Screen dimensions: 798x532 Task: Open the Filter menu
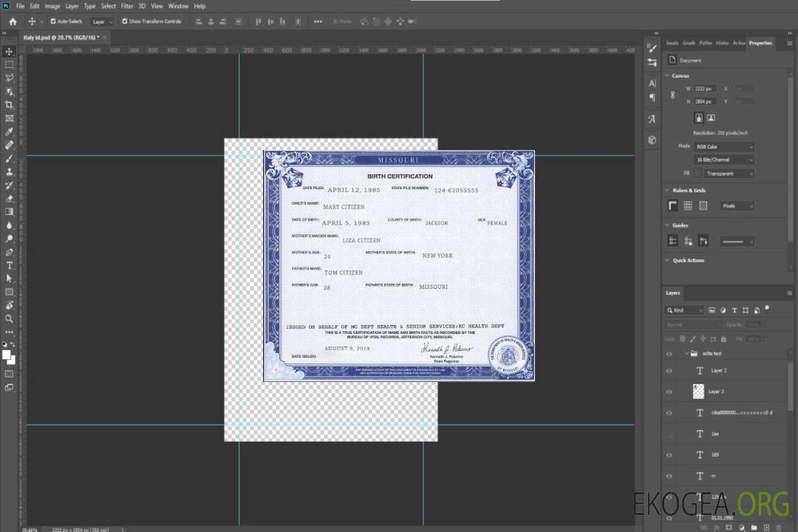[x=127, y=6]
